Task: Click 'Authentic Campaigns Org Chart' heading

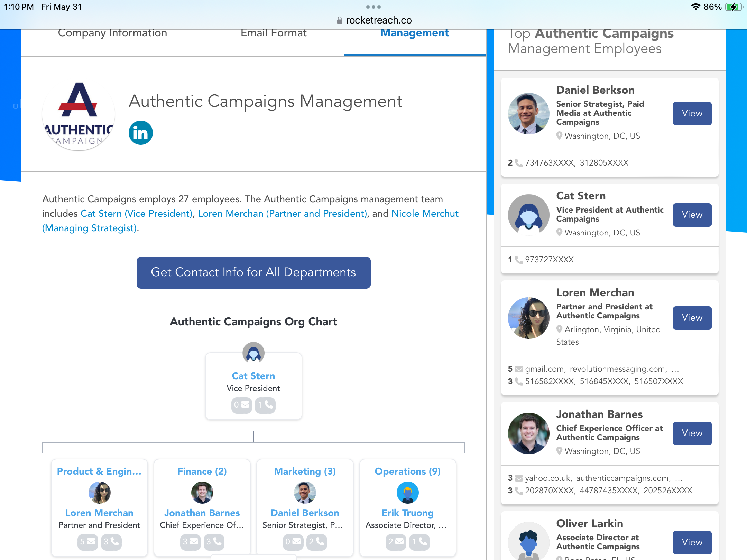Action: (x=253, y=322)
